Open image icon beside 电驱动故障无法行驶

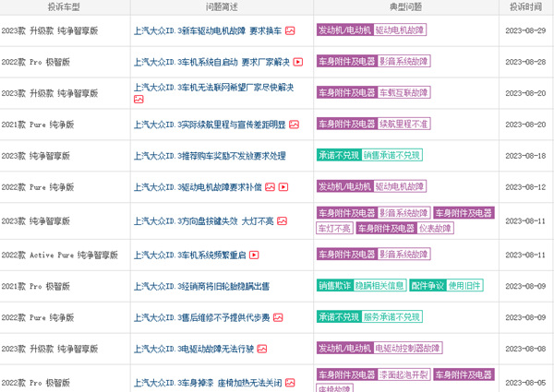click(262, 349)
